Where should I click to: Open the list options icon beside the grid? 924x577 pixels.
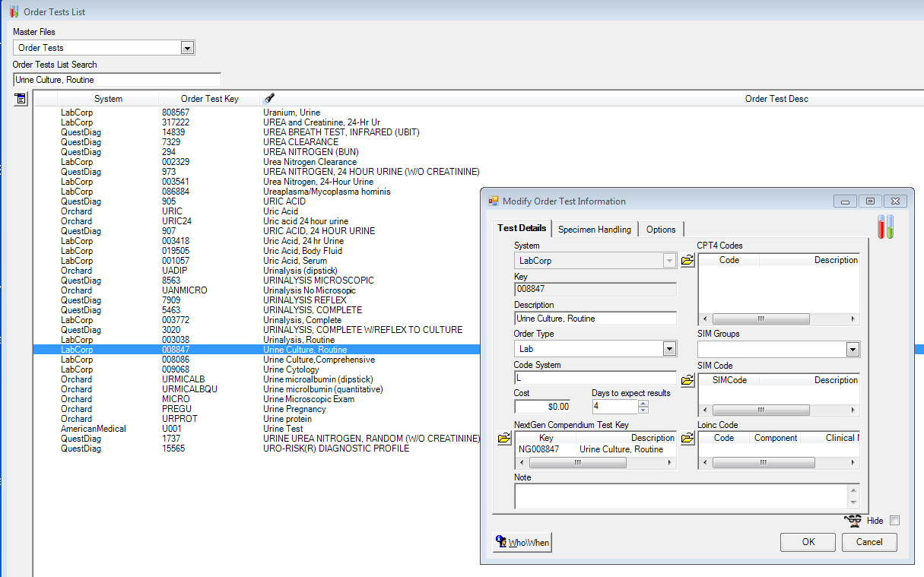[21, 98]
